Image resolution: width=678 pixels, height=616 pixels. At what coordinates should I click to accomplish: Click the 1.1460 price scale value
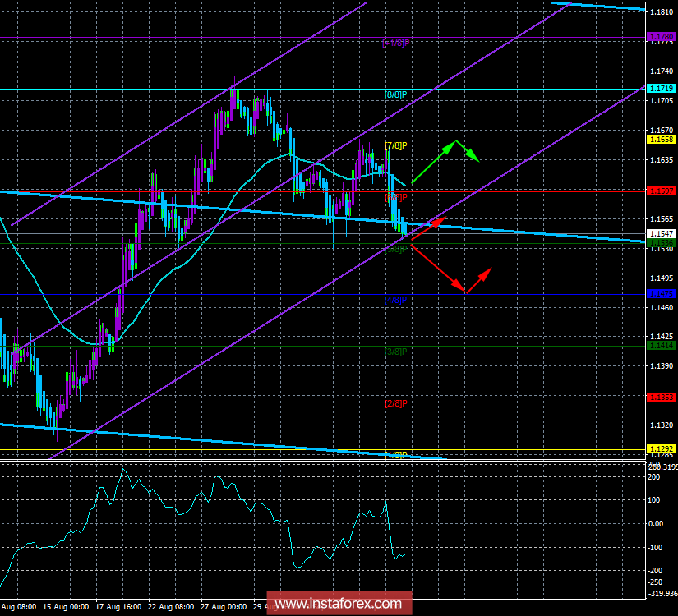click(x=662, y=308)
